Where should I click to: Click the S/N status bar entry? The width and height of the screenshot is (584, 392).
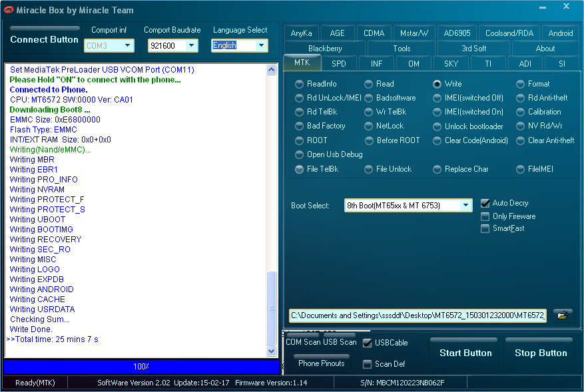tap(402, 383)
